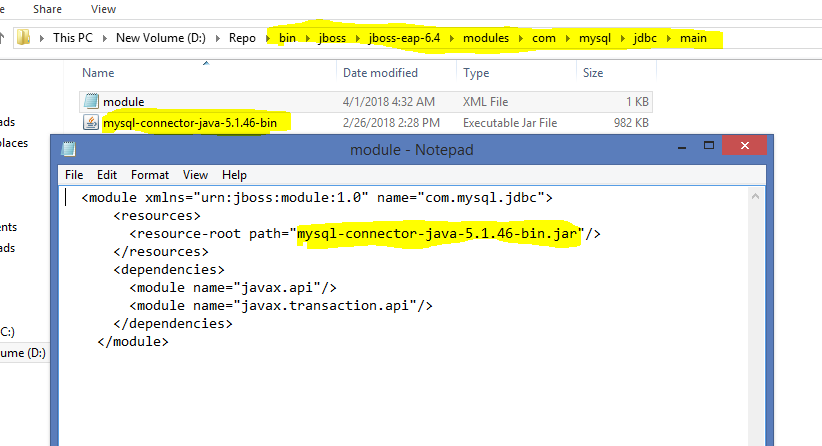Click the closing </dependencies> tag line

click(173, 323)
